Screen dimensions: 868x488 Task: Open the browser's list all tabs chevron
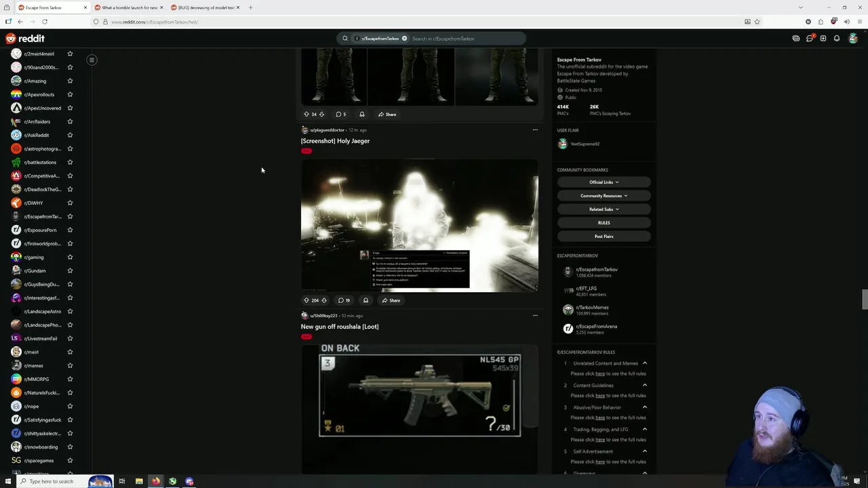tap(801, 7)
